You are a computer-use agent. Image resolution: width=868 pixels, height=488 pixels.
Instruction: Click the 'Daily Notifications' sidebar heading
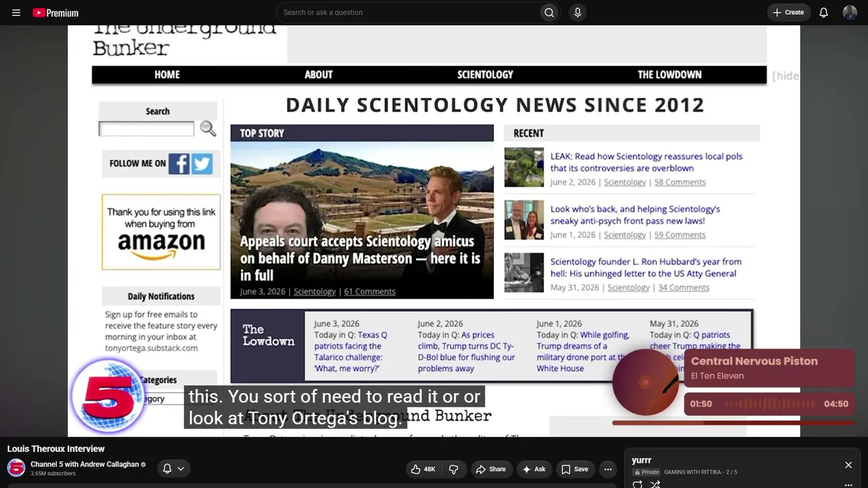coord(161,296)
